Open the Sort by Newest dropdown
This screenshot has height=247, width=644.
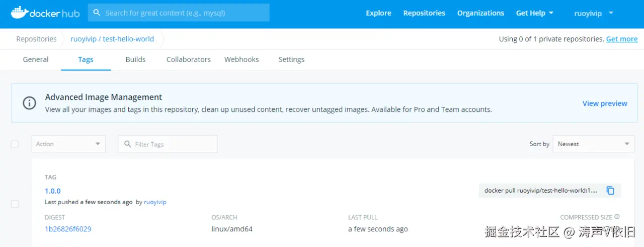pyautogui.click(x=594, y=144)
